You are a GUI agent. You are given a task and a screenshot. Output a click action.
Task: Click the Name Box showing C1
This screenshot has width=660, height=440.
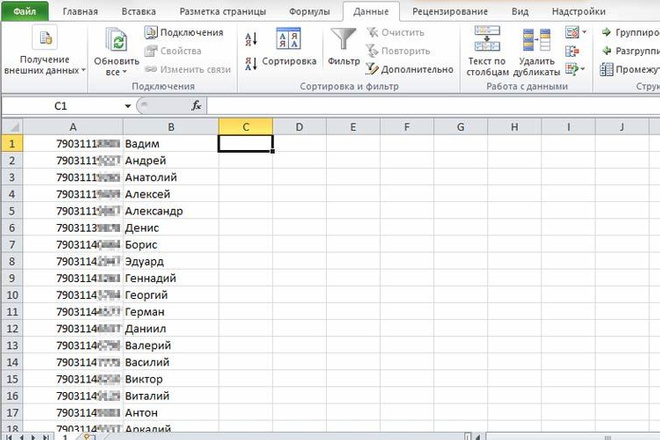[x=61, y=106]
